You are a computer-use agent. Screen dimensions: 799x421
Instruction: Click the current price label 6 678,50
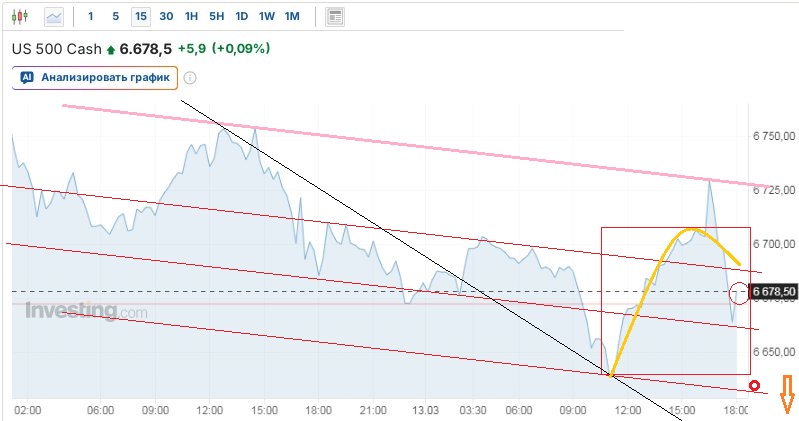point(774,291)
